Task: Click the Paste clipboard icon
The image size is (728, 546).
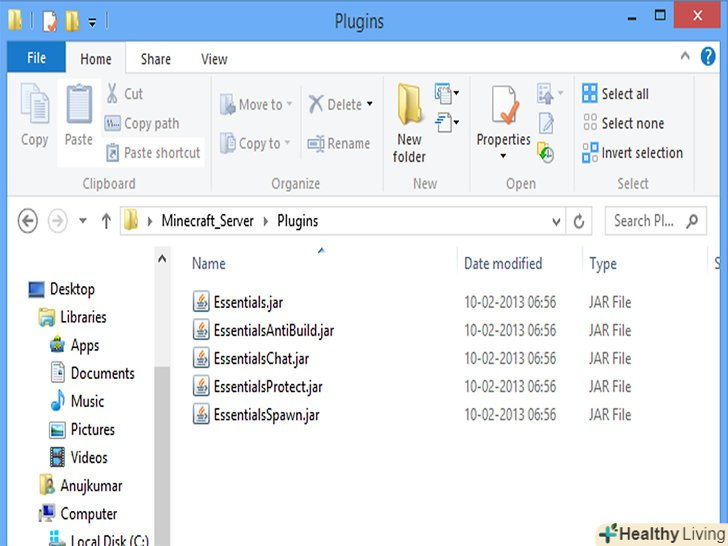Action: click(79, 104)
